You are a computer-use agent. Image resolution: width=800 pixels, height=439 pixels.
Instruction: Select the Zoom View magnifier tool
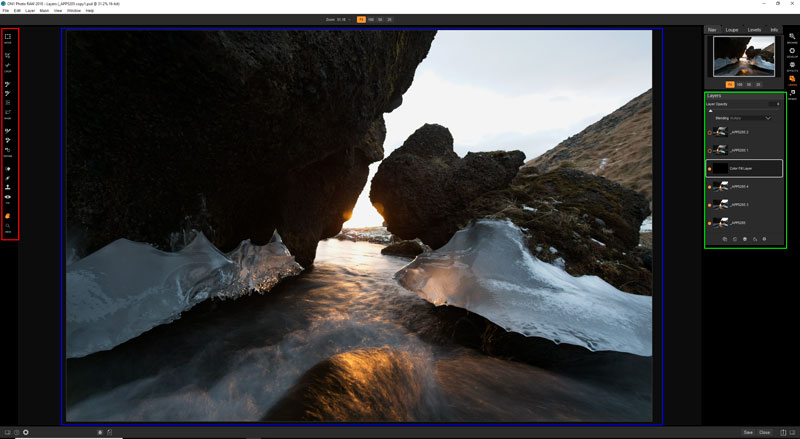pyautogui.click(x=8, y=226)
